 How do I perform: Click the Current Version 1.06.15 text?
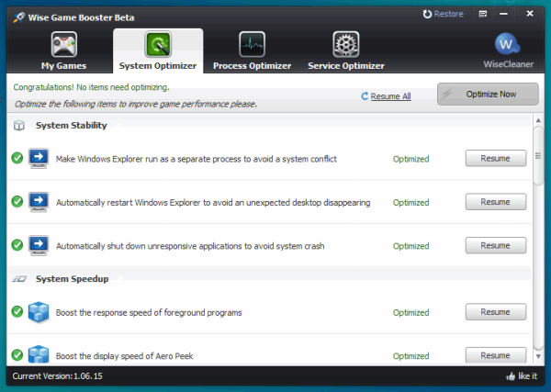click(x=57, y=376)
